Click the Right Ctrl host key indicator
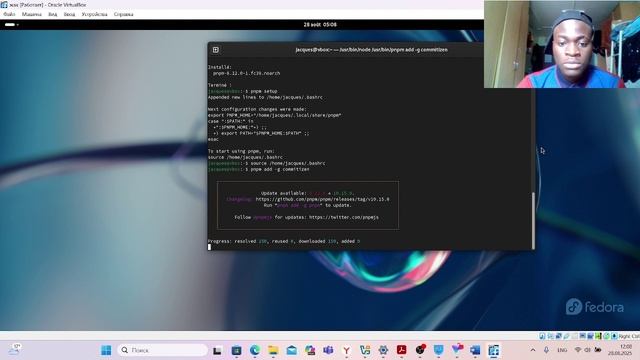640x360 pixels. (629, 336)
